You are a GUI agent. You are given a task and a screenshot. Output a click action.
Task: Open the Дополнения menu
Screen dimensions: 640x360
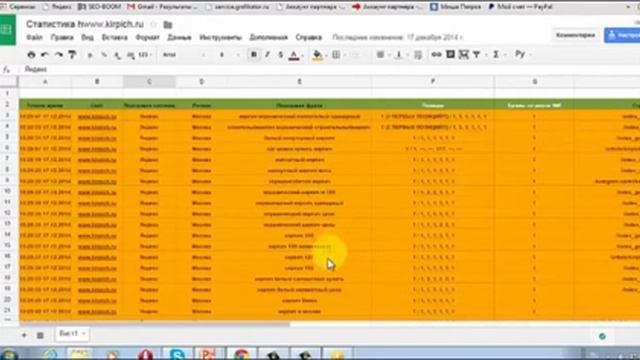(269, 38)
